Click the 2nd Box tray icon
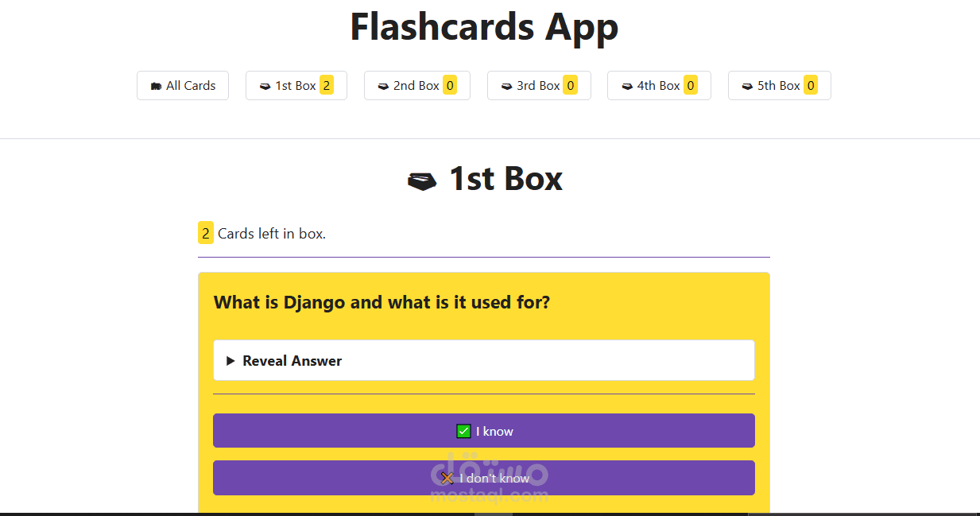 point(383,86)
